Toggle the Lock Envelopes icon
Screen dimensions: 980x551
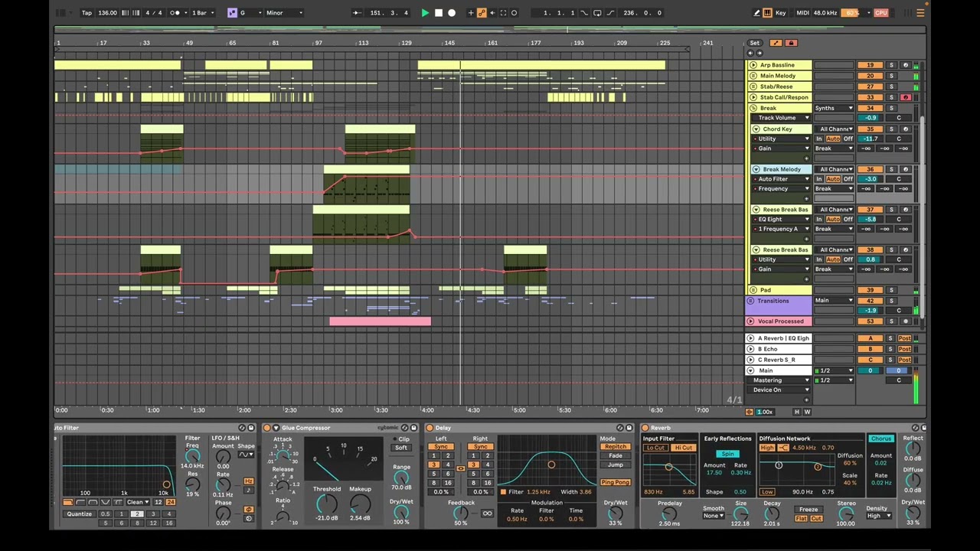pos(791,43)
